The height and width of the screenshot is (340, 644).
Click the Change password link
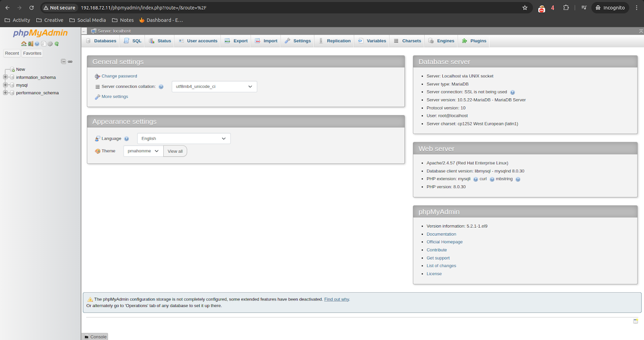(x=119, y=76)
